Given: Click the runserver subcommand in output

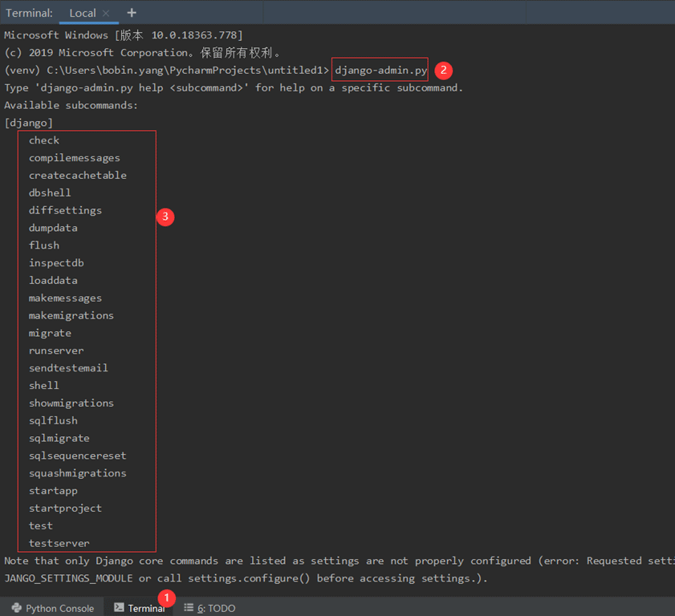Looking at the screenshot, I should 56,351.
